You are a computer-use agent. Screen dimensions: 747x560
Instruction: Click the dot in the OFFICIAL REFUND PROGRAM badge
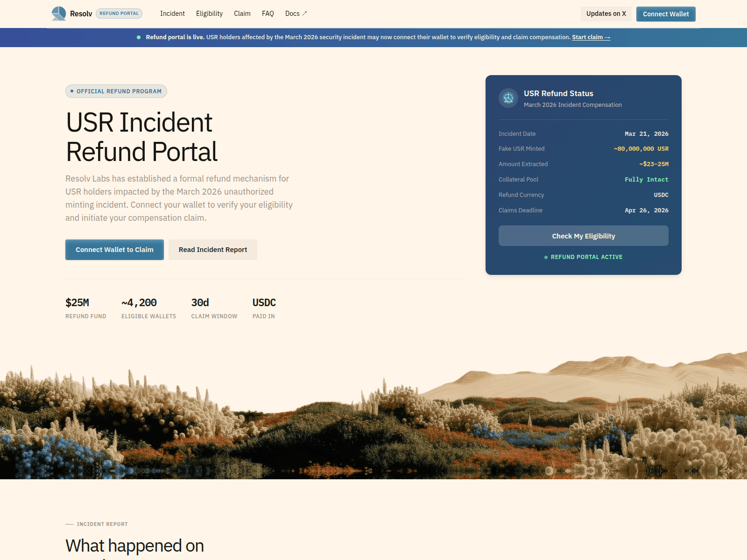(x=72, y=91)
